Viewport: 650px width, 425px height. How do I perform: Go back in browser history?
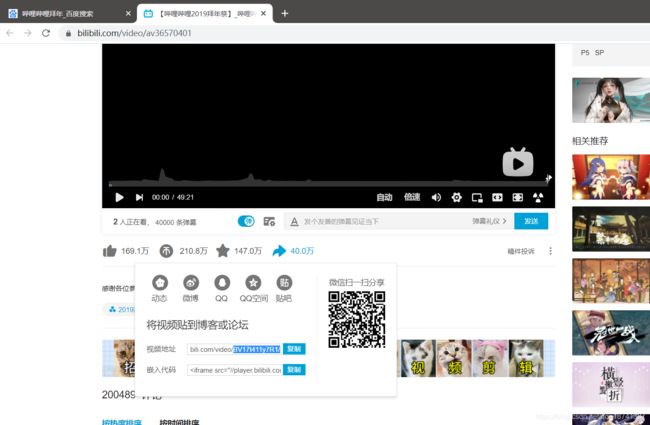pyautogui.click(x=10, y=33)
